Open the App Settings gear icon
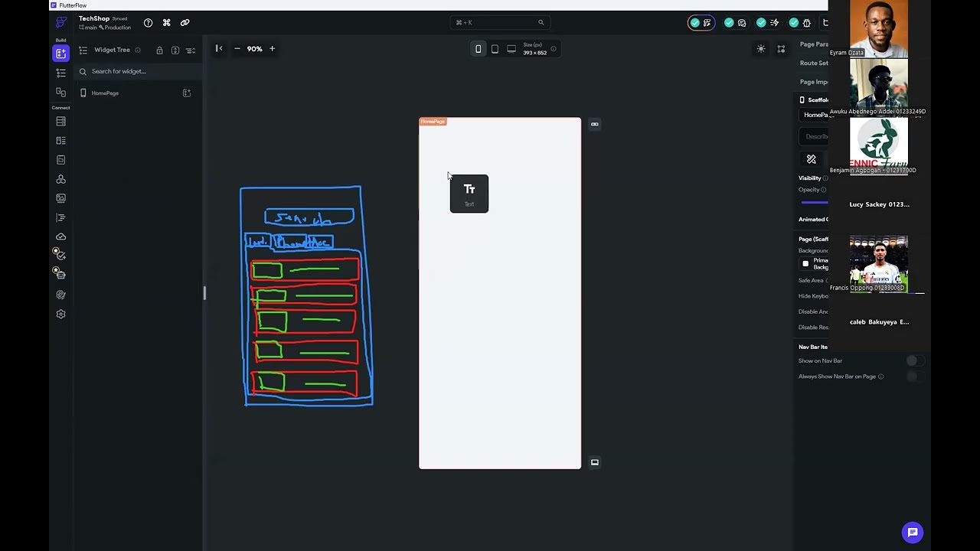The width and height of the screenshot is (980, 551). tap(60, 314)
